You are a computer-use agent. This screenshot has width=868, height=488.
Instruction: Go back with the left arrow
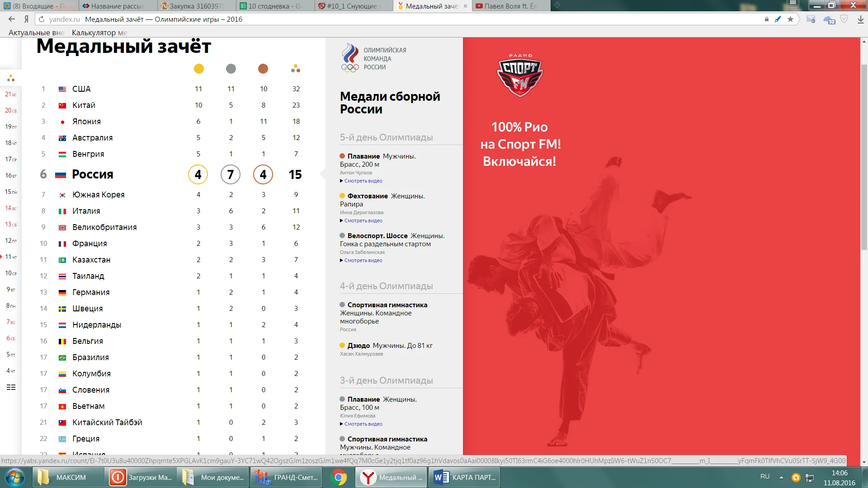pos(12,19)
